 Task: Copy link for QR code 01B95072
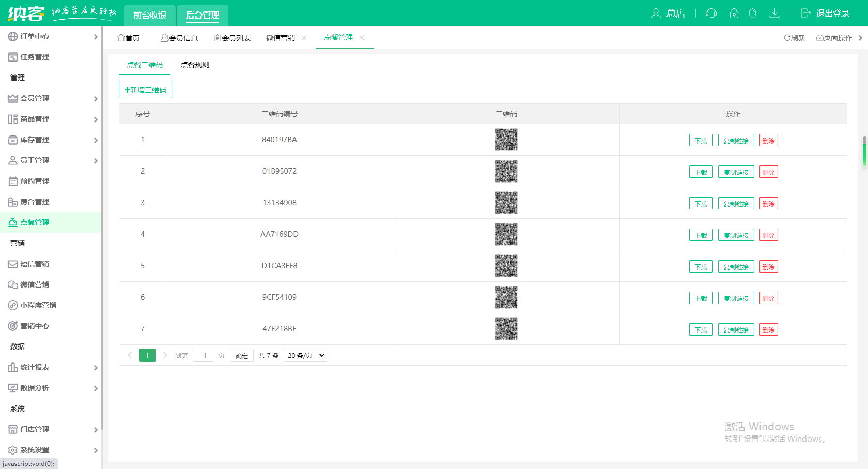pos(736,172)
